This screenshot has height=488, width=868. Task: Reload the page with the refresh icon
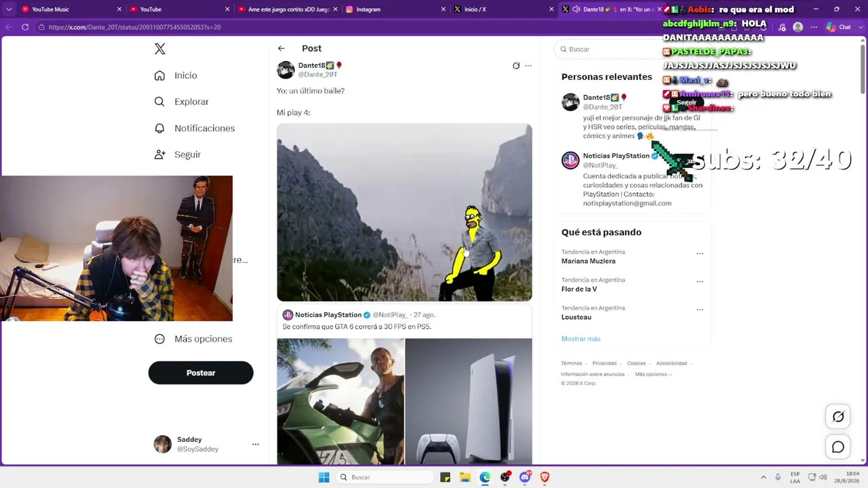point(25,27)
